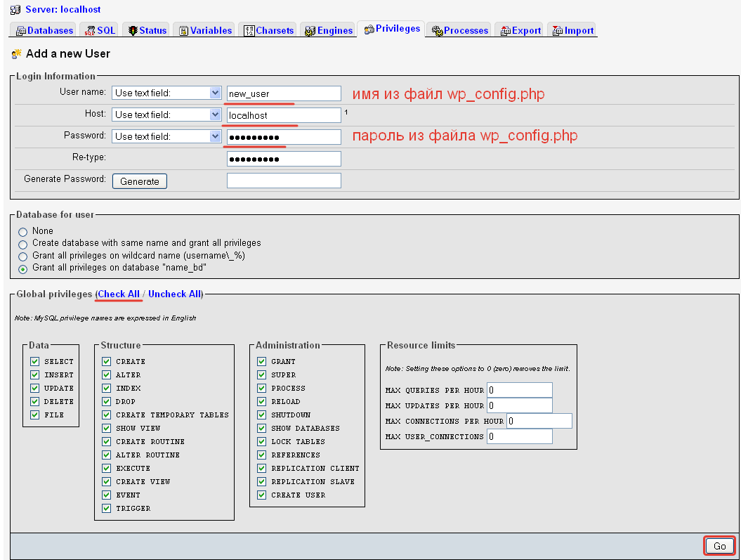741x560 pixels.
Task: Click the Engines tab icon
Action: click(x=310, y=31)
